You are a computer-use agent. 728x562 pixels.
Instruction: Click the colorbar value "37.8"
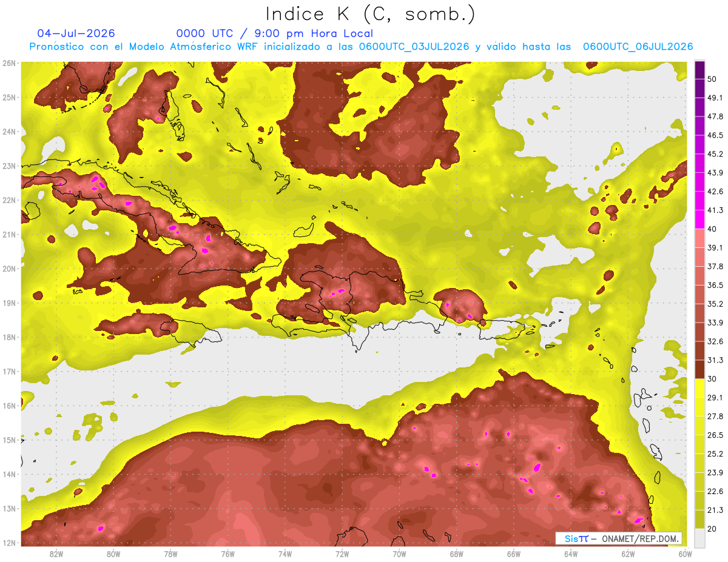click(715, 266)
